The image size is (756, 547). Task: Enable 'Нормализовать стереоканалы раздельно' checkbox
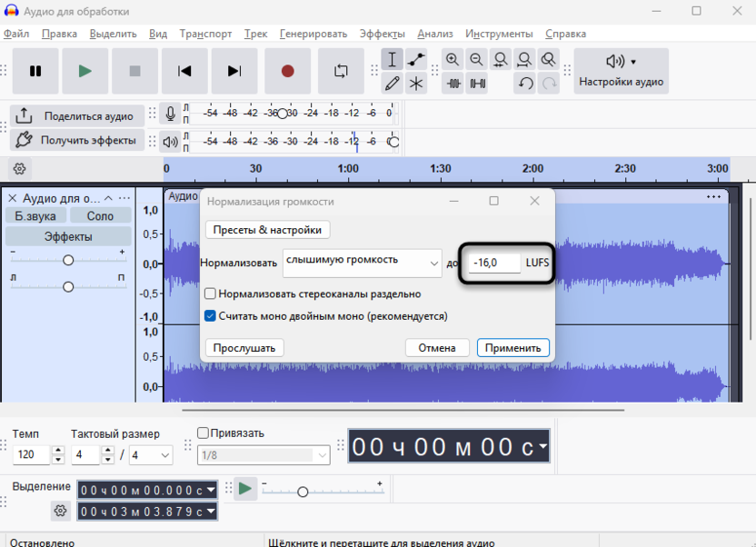pos(210,293)
